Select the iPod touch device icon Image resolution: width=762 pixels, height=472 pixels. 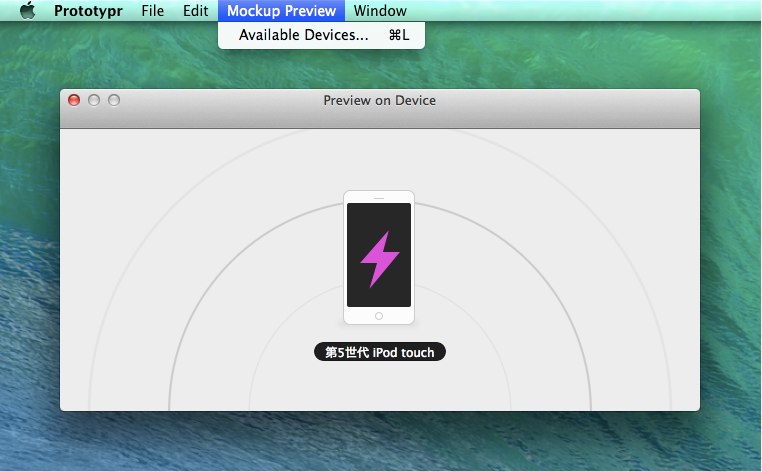(379, 257)
